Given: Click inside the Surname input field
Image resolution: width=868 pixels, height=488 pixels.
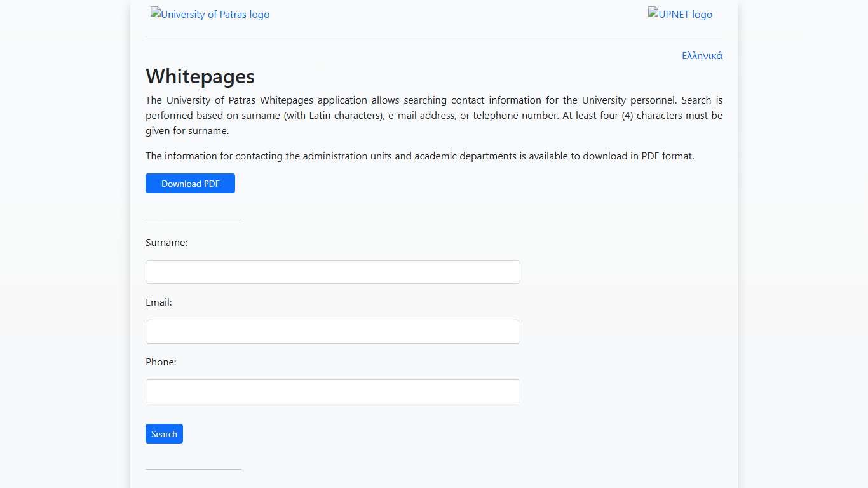Looking at the screenshot, I should pyautogui.click(x=332, y=271).
